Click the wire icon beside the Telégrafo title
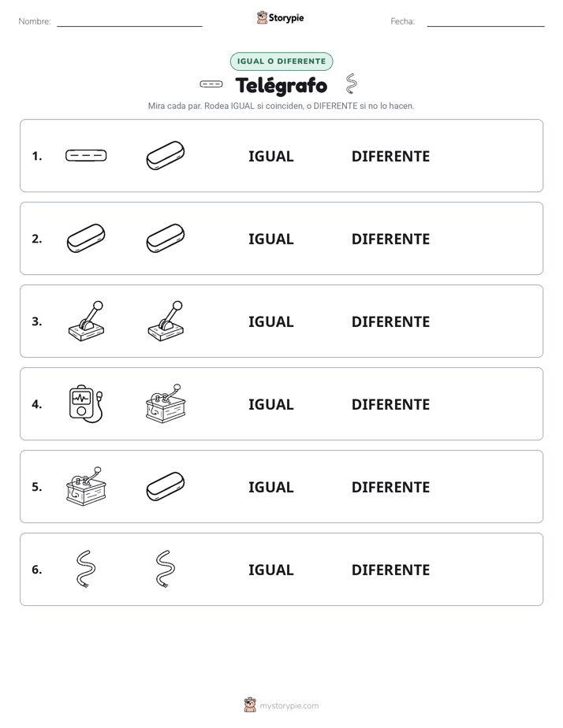Viewport: 563px width, 728px height. click(352, 84)
